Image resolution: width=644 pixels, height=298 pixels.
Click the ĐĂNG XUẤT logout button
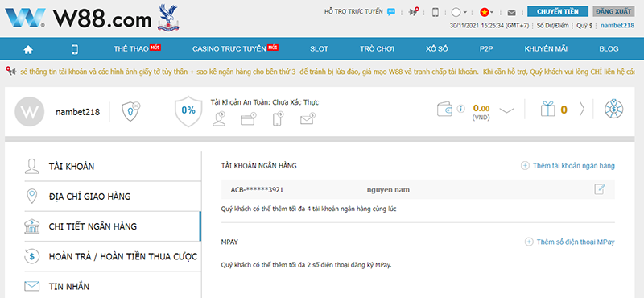pos(613,11)
